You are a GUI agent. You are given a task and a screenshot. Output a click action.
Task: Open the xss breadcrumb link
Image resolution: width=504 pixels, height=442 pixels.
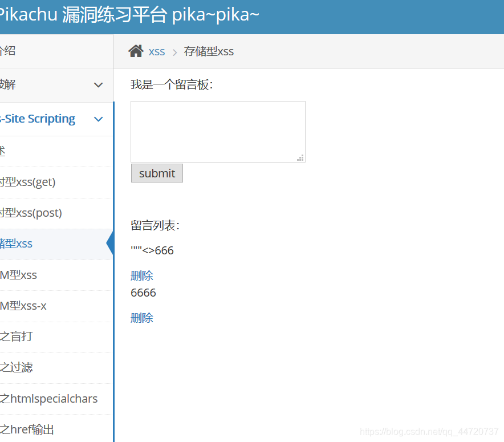[157, 51]
